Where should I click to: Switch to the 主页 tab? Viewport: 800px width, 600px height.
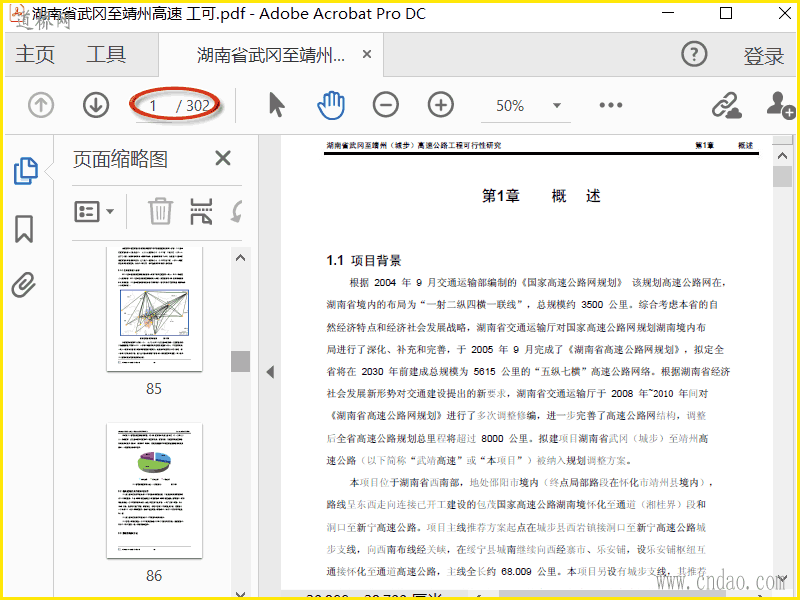35,54
